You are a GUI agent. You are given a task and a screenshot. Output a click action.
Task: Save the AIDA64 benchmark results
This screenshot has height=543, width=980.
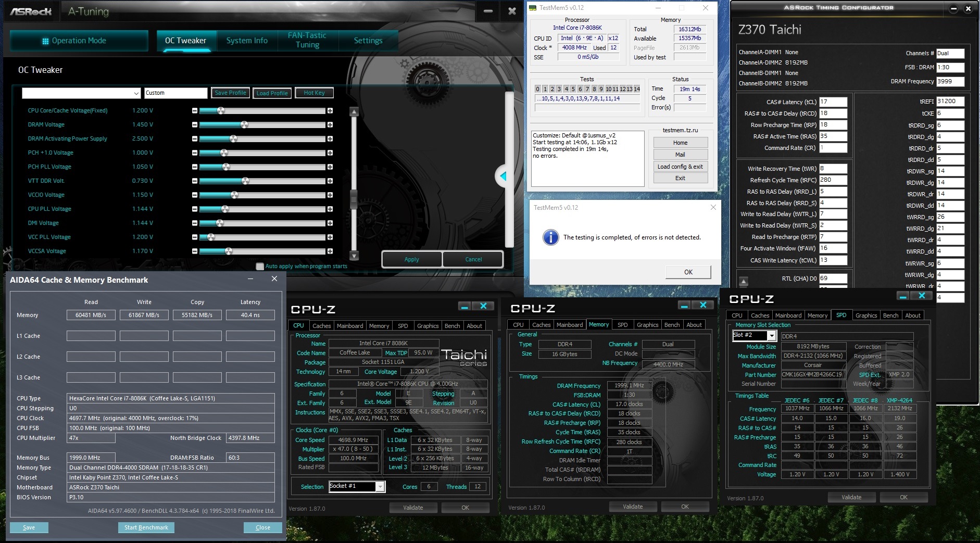(29, 527)
